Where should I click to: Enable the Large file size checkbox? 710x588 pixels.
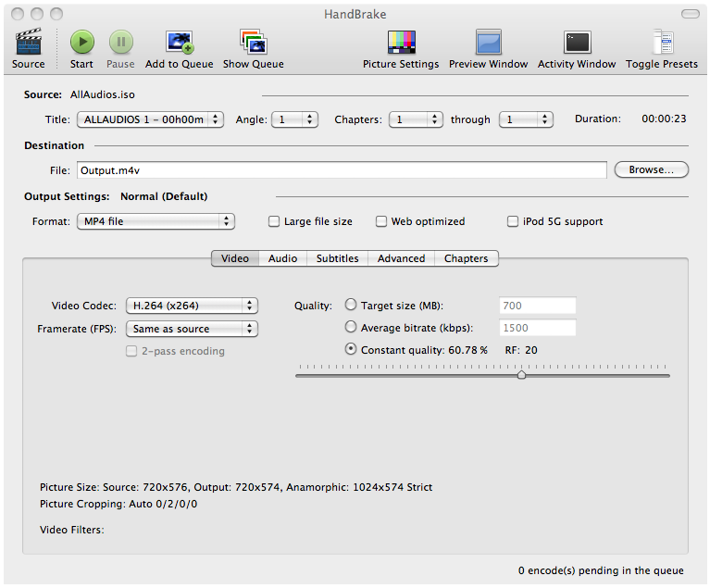[x=274, y=221]
